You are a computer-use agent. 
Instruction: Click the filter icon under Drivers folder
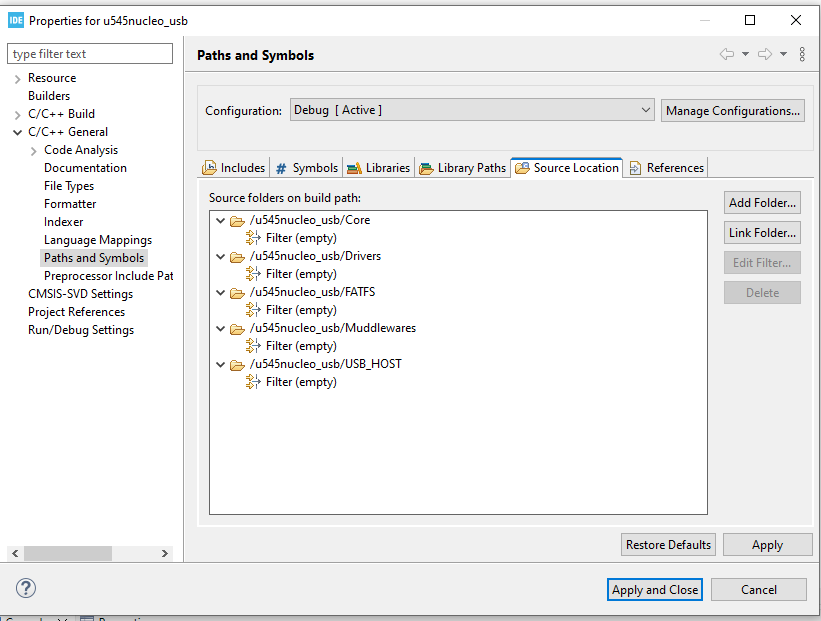click(253, 274)
